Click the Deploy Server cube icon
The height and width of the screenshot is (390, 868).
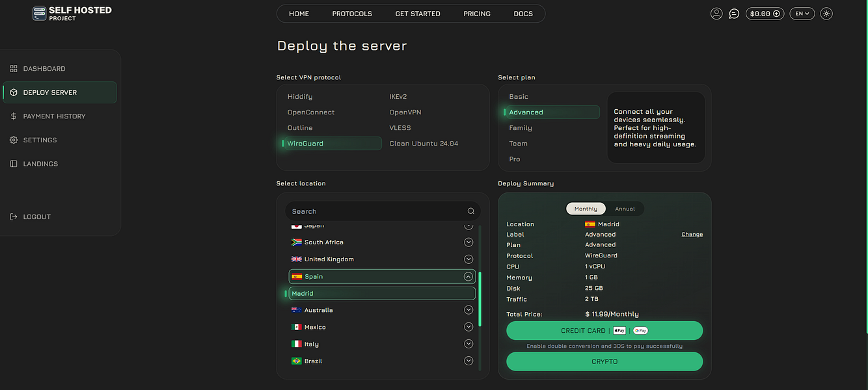[14, 92]
